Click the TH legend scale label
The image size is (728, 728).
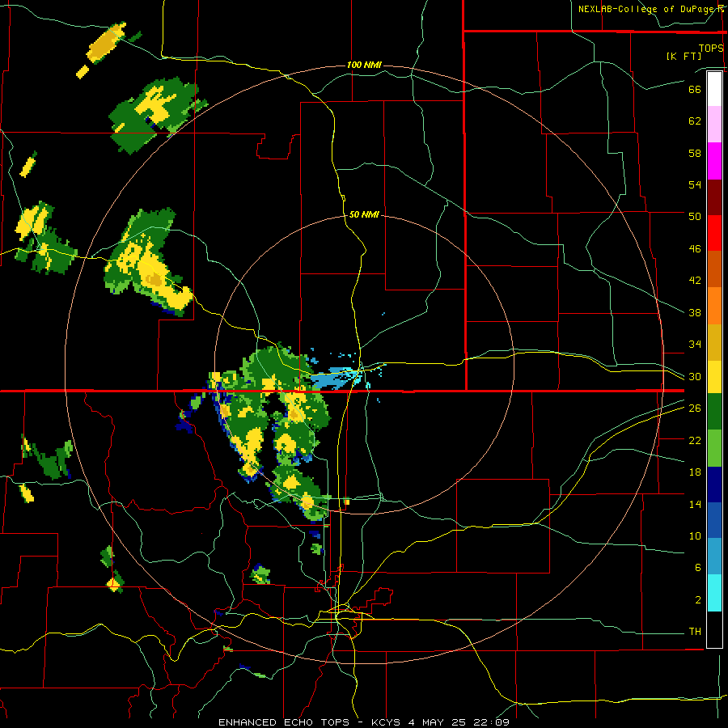coord(695,632)
